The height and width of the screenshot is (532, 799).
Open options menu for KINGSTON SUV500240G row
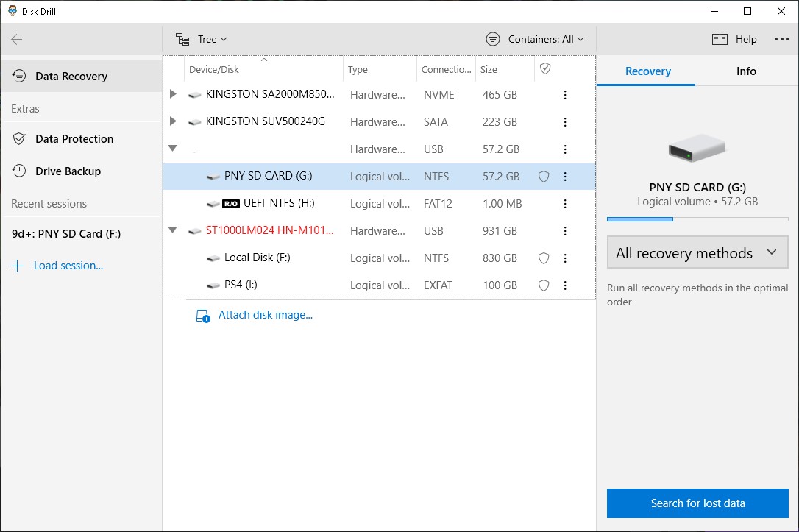click(565, 122)
